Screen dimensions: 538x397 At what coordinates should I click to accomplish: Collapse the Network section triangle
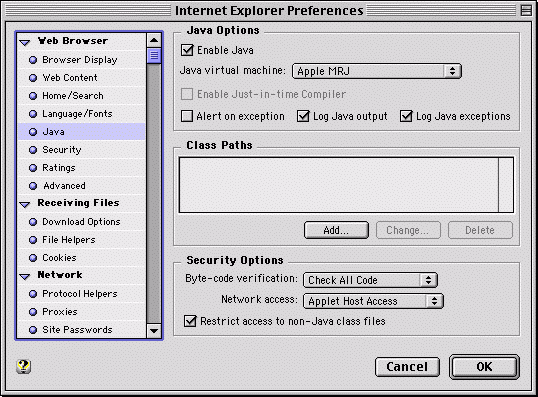pos(25,277)
